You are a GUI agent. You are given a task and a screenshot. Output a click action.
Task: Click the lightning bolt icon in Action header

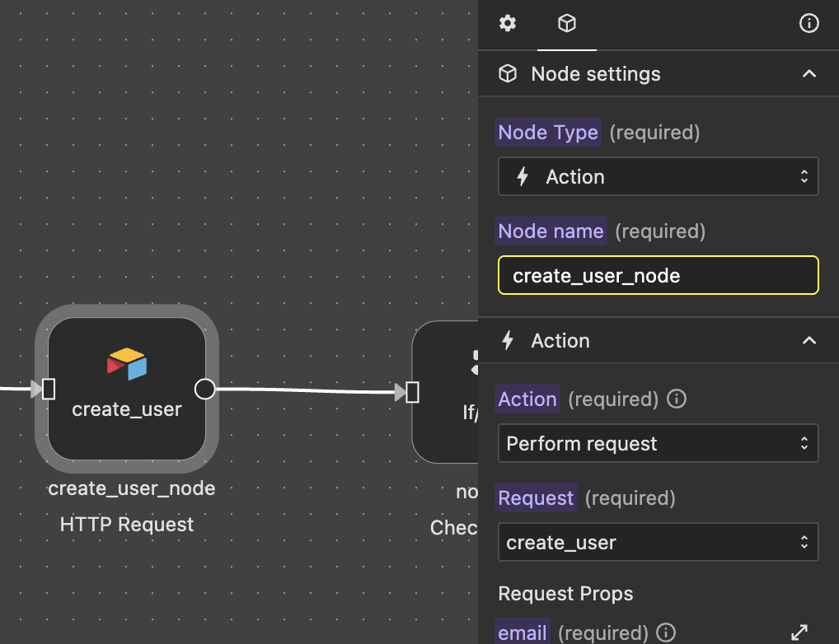click(x=508, y=340)
